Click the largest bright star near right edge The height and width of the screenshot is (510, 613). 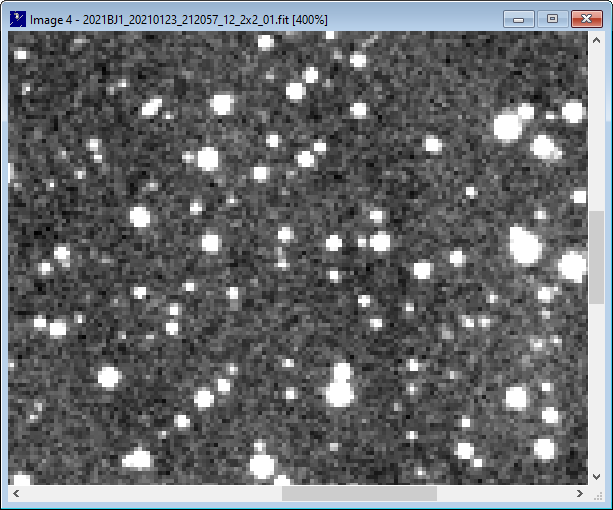click(x=521, y=244)
